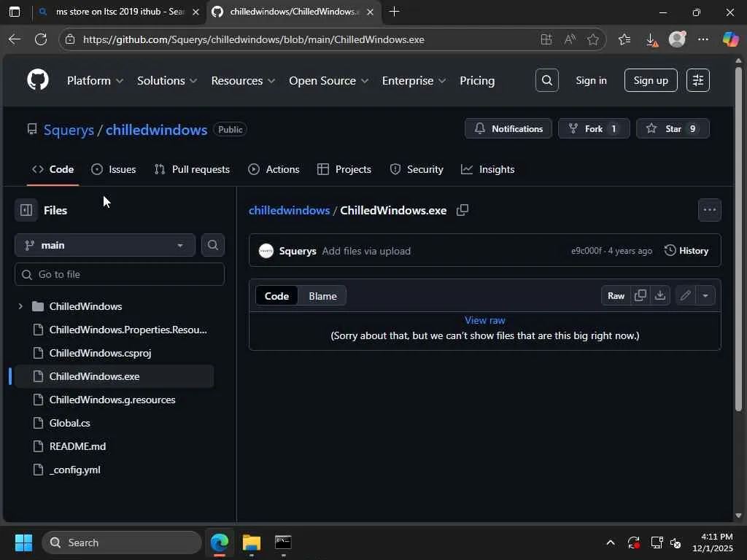View site information lock icon
Screen dimensions: 747x560
70,39
